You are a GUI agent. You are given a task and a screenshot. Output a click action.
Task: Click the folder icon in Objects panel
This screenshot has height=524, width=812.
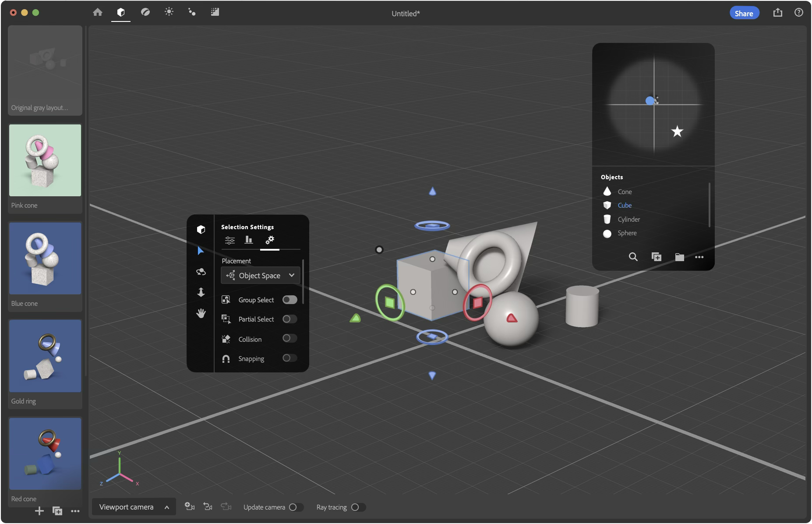point(679,257)
